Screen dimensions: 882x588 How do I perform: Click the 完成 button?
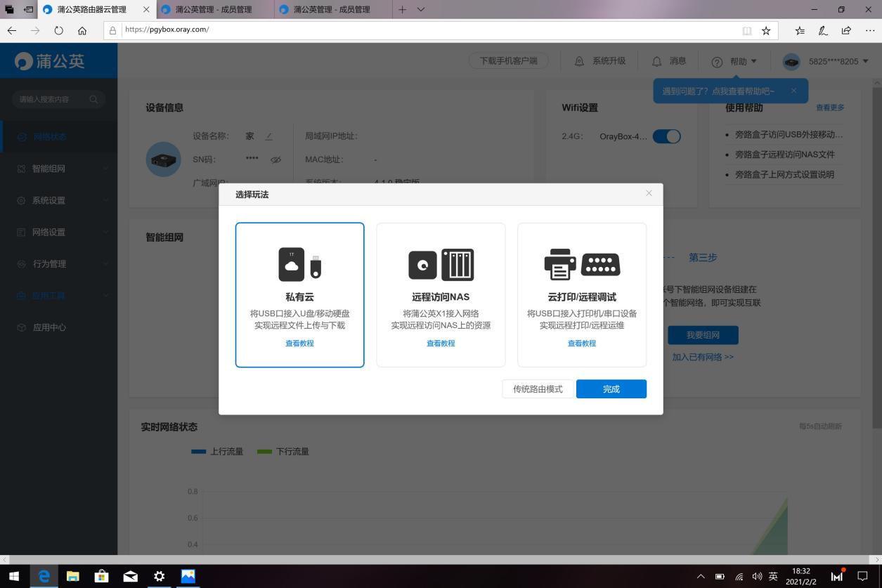point(611,389)
